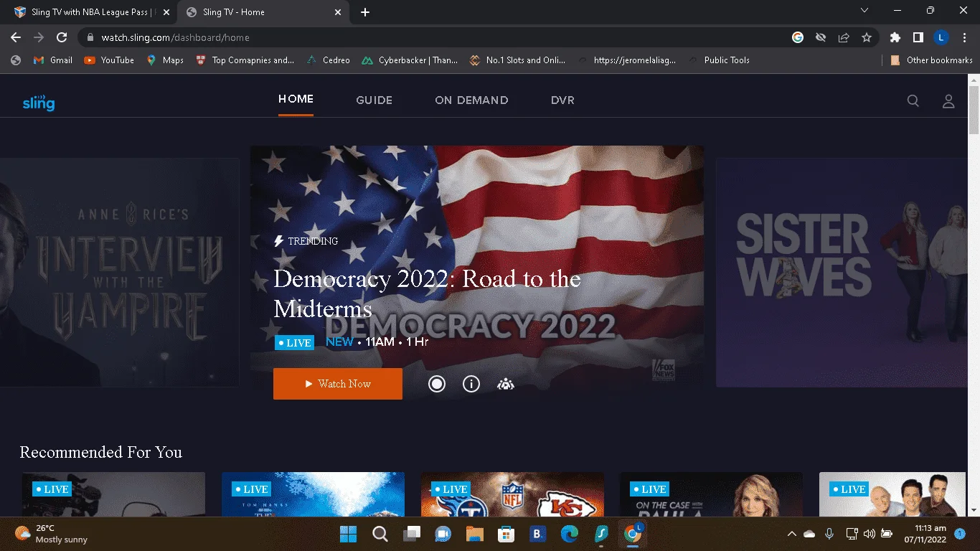Screen dimensions: 980x551
Task: Open the info icon for Democracy 2022
Action: (x=471, y=384)
